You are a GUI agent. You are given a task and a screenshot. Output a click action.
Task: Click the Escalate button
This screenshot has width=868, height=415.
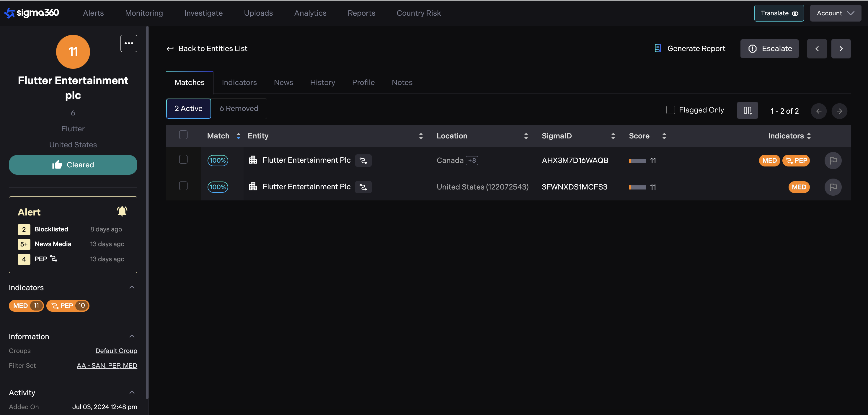click(x=769, y=49)
